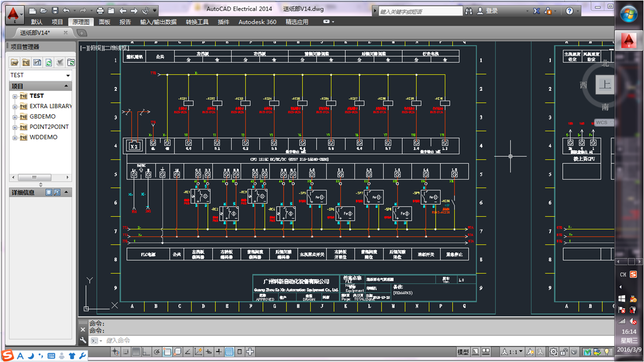Switch to the 面板 ribbon tab
Screen dimensions: 644x362
click(x=104, y=22)
